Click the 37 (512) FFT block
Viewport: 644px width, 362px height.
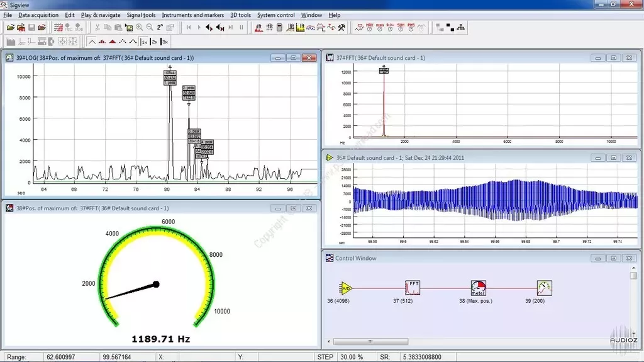(x=412, y=288)
